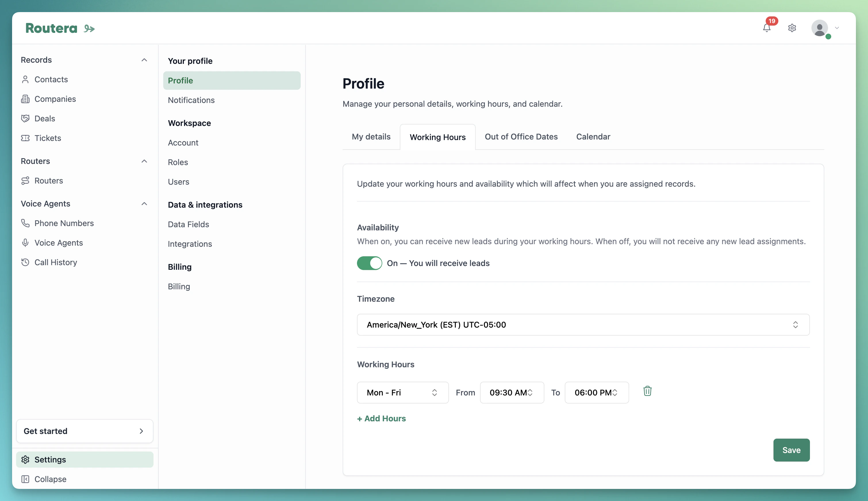Click Collapse to shrink sidebar
This screenshot has height=501, width=868.
(50, 479)
